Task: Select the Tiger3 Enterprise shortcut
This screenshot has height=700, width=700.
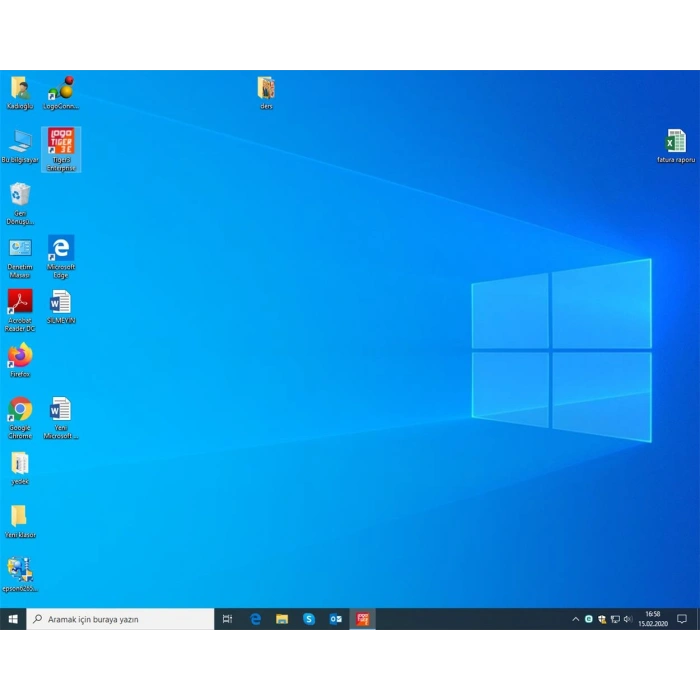Action: click(x=61, y=150)
